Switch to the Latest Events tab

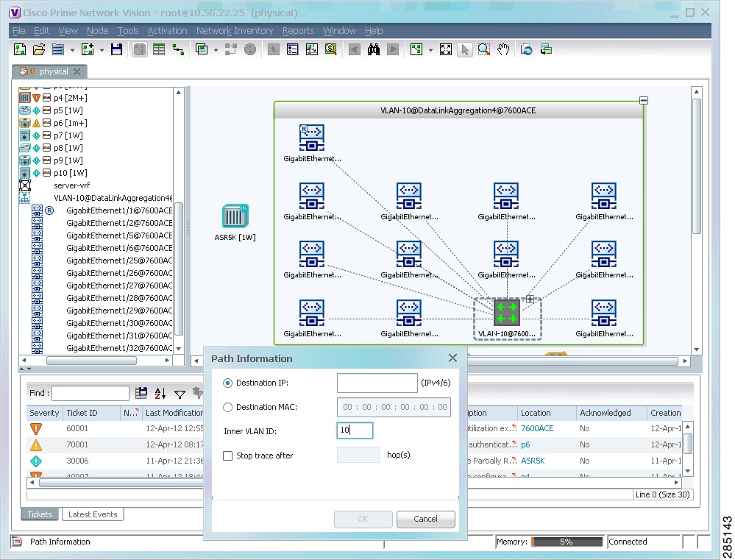tap(93, 514)
